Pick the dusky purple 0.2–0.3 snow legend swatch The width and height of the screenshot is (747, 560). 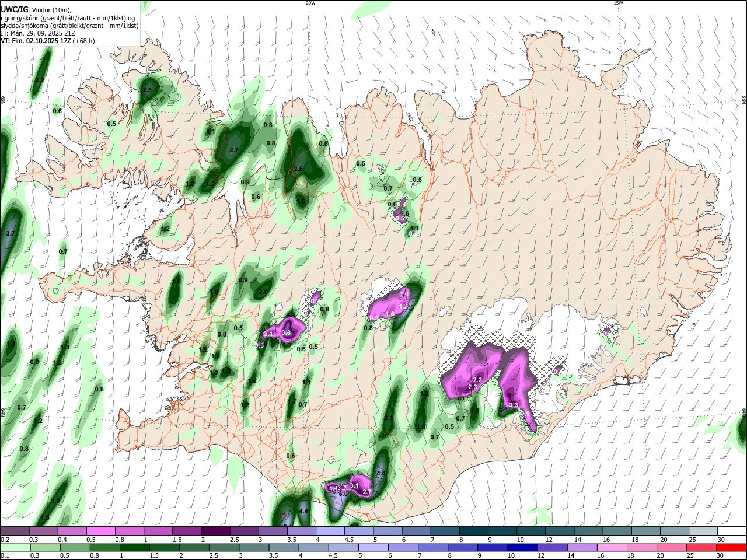(15, 531)
